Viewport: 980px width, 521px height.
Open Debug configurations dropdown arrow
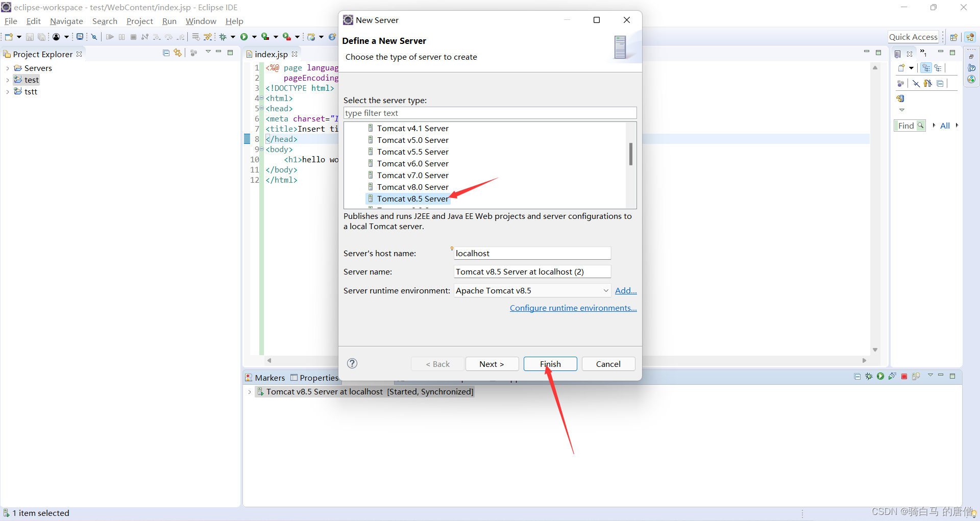click(x=233, y=37)
